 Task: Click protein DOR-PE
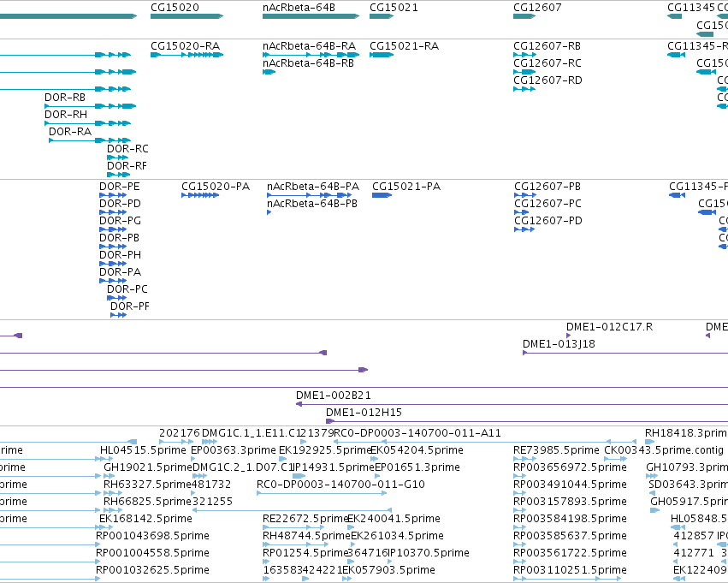pyautogui.click(x=113, y=195)
